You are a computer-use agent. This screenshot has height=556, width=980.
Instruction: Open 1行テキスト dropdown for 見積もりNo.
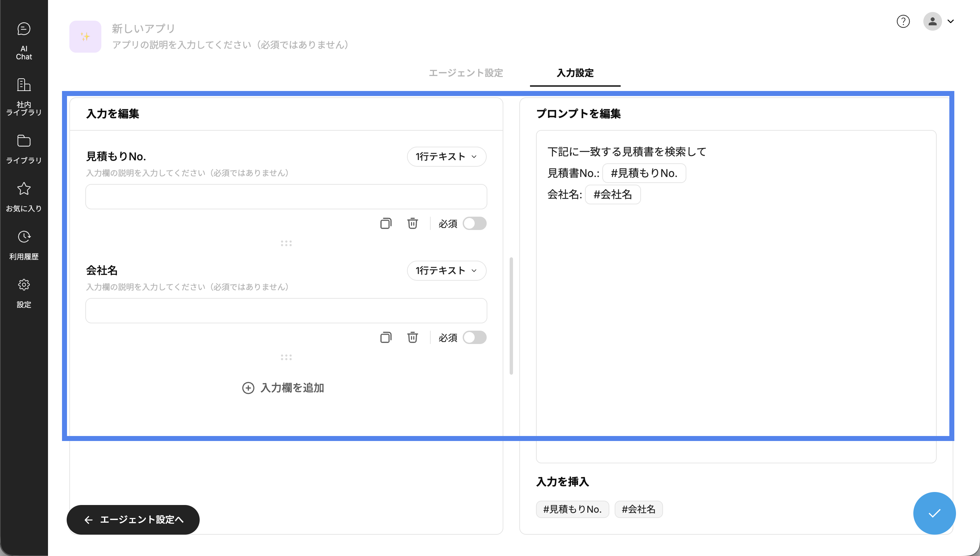pyautogui.click(x=446, y=157)
